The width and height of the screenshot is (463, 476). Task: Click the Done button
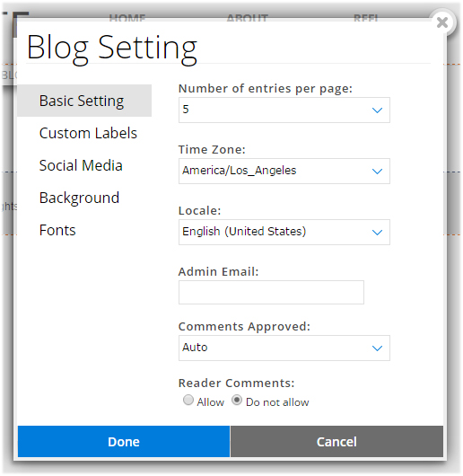pos(124,441)
